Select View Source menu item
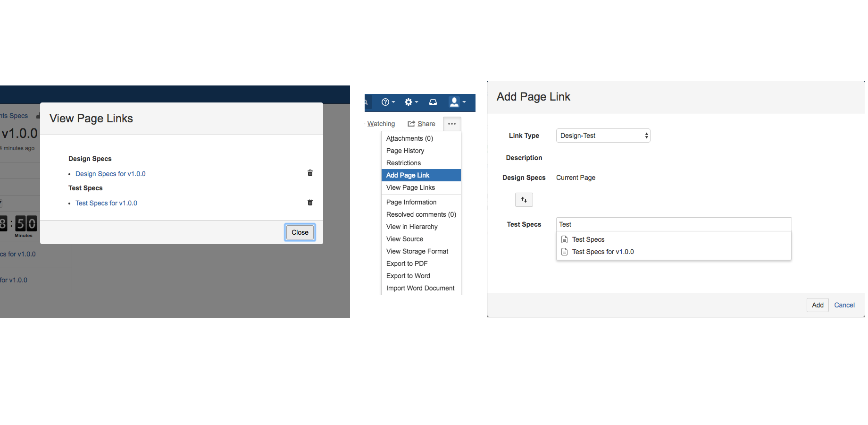The height and width of the screenshot is (425, 868). 421,239
